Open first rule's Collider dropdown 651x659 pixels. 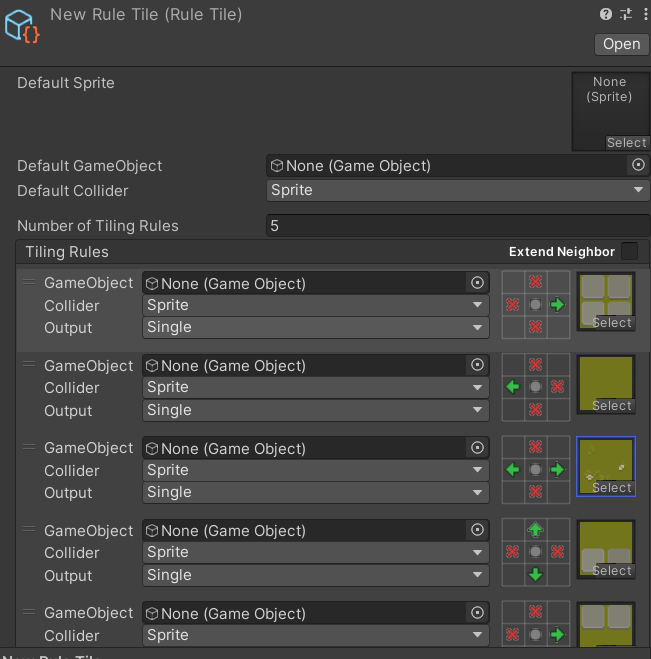pos(316,305)
